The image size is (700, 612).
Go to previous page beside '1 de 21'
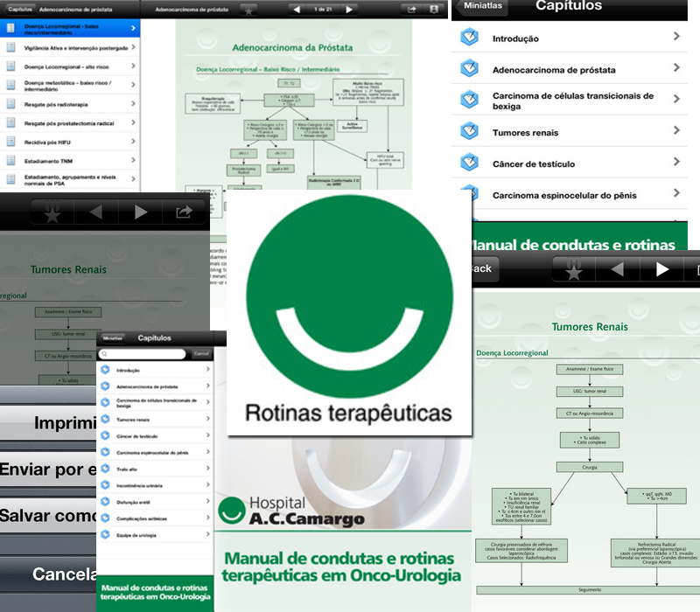[297, 10]
